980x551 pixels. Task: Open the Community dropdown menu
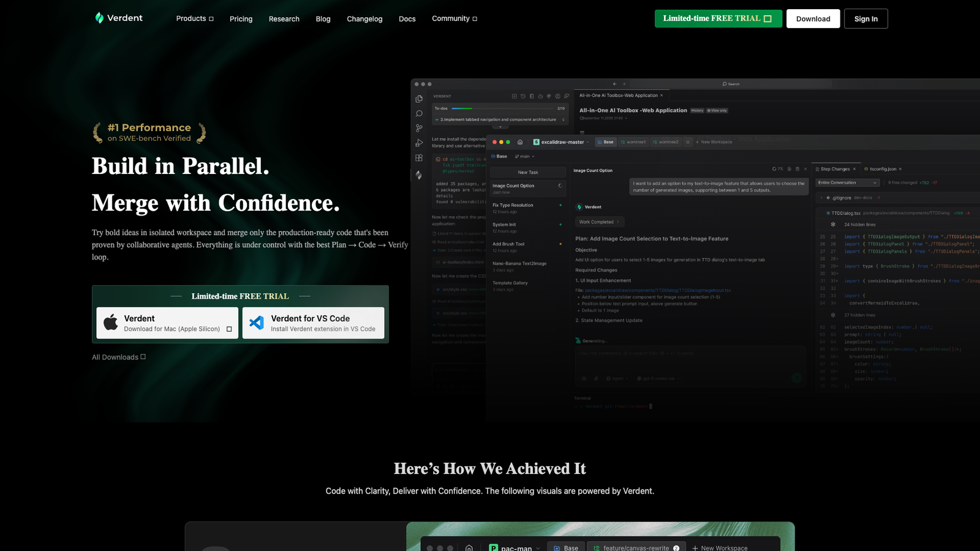pos(454,18)
